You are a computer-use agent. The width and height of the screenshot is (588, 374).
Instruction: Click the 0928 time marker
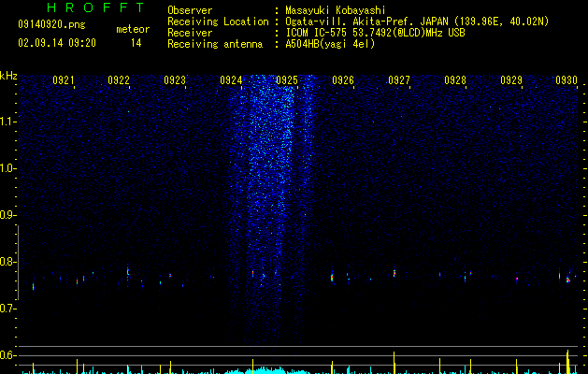point(455,80)
